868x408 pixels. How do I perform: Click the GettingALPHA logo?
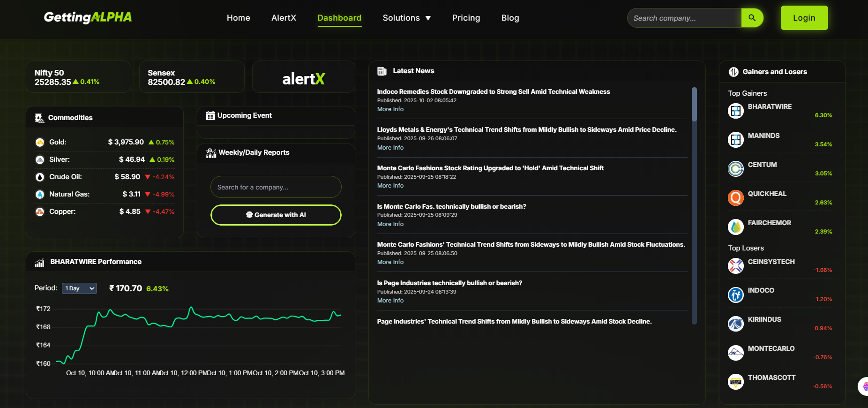pyautogui.click(x=88, y=17)
